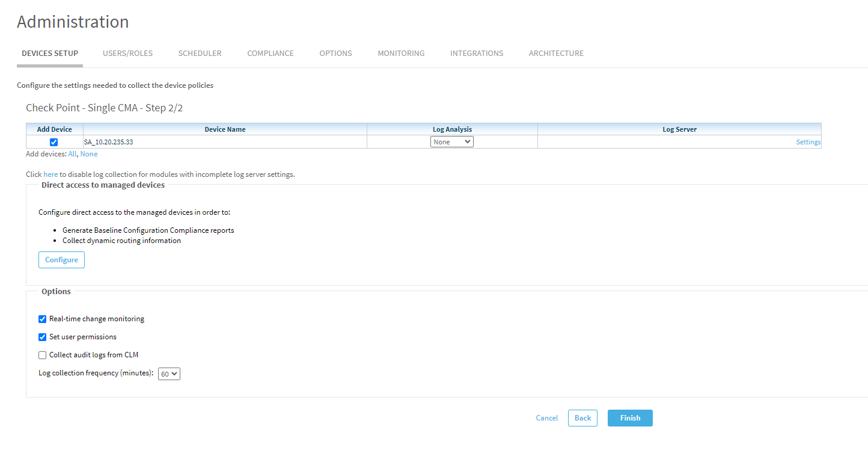Go to the Compliance tab

click(270, 54)
